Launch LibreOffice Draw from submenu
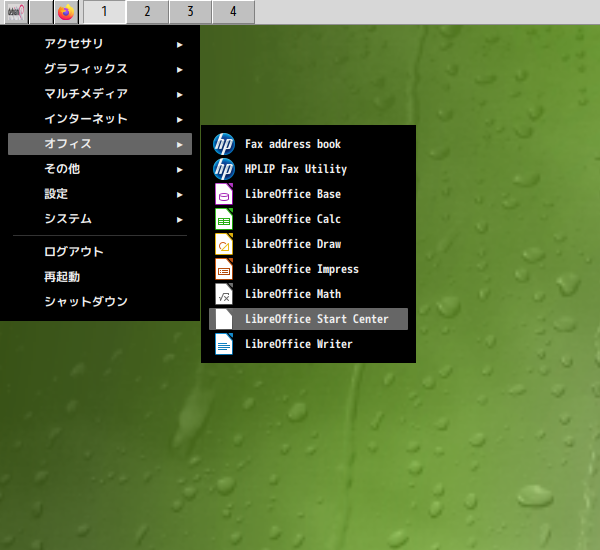 (308, 244)
